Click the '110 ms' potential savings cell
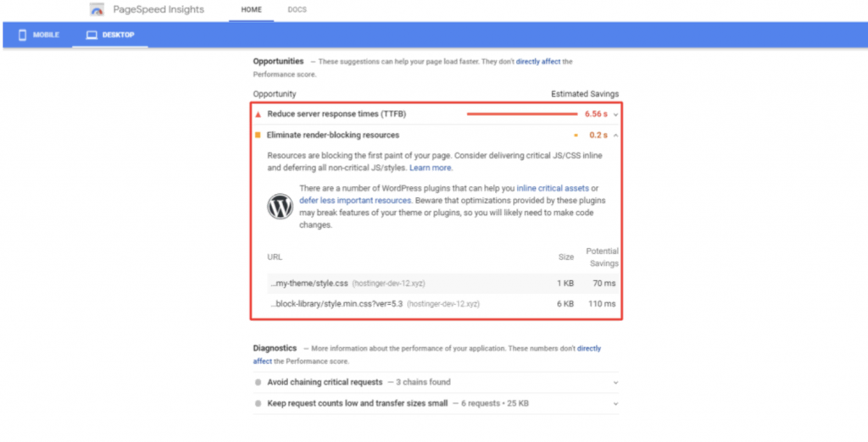The image size is (868, 442). (602, 304)
